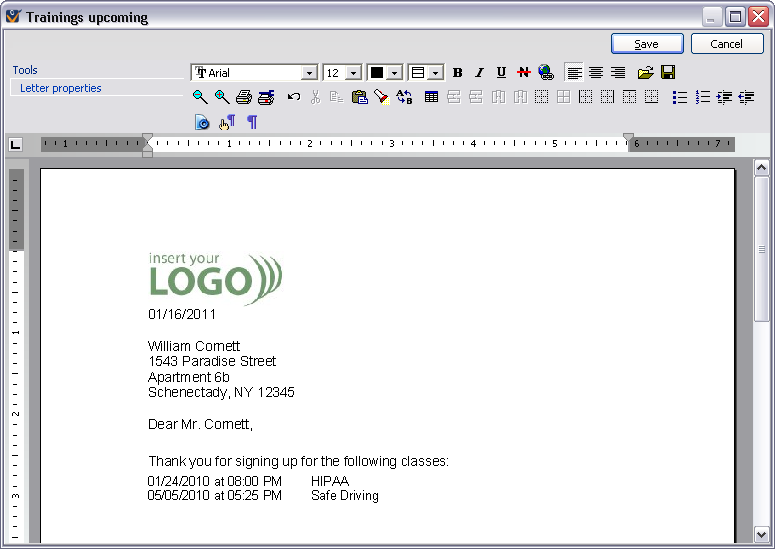Image resolution: width=775 pixels, height=549 pixels.
Task: Apply bulleted list formatting
Action: (680, 97)
